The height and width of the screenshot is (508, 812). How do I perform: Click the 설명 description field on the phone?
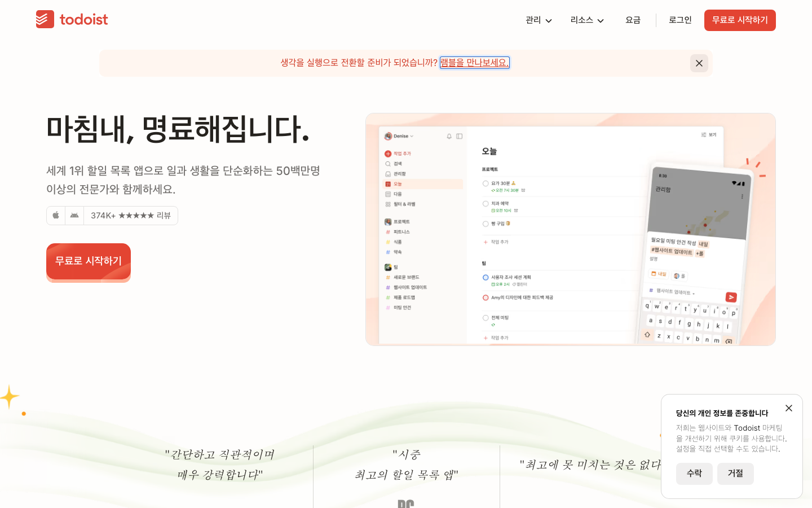click(x=654, y=259)
